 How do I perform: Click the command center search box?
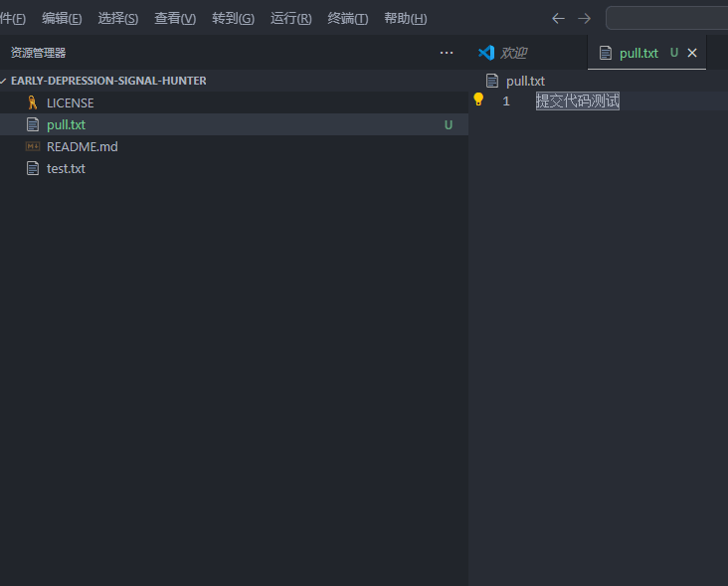[666, 19]
